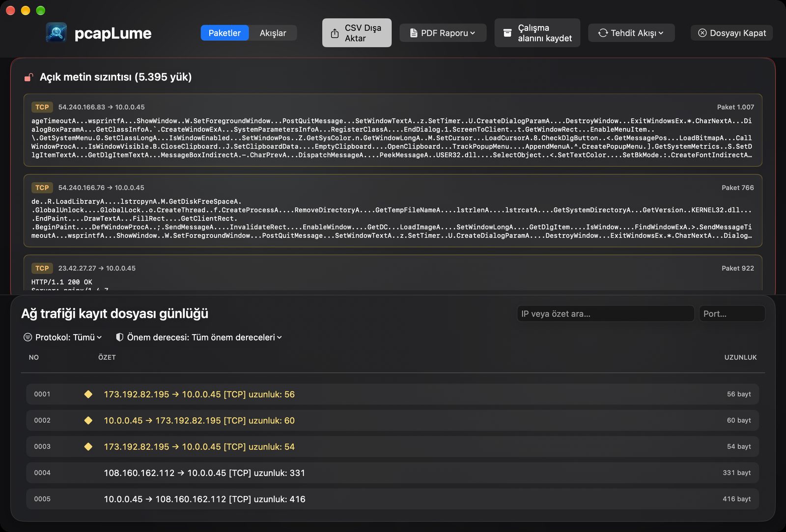Viewport: 786px width, 532px height.
Task: Click the NO column header
Action: coord(34,357)
